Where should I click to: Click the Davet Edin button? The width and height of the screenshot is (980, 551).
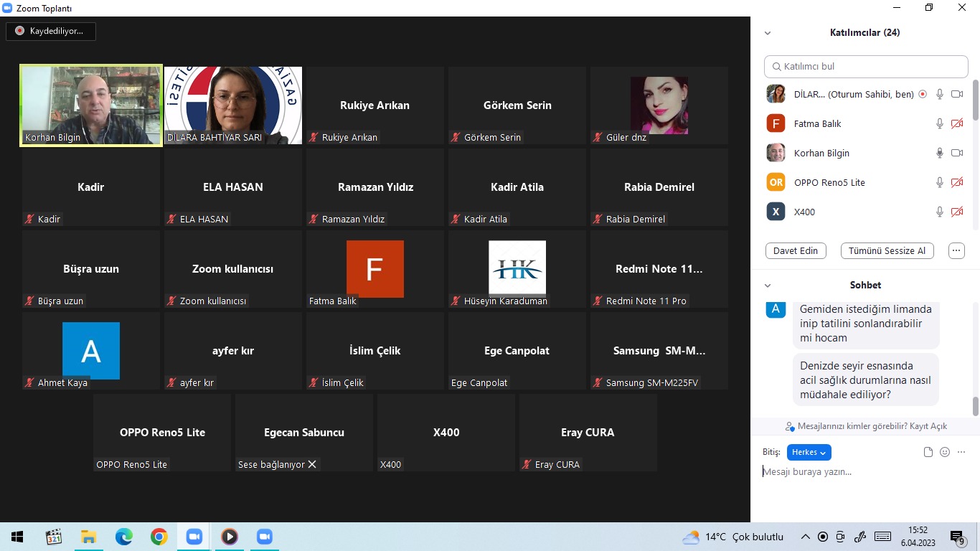[x=796, y=251]
